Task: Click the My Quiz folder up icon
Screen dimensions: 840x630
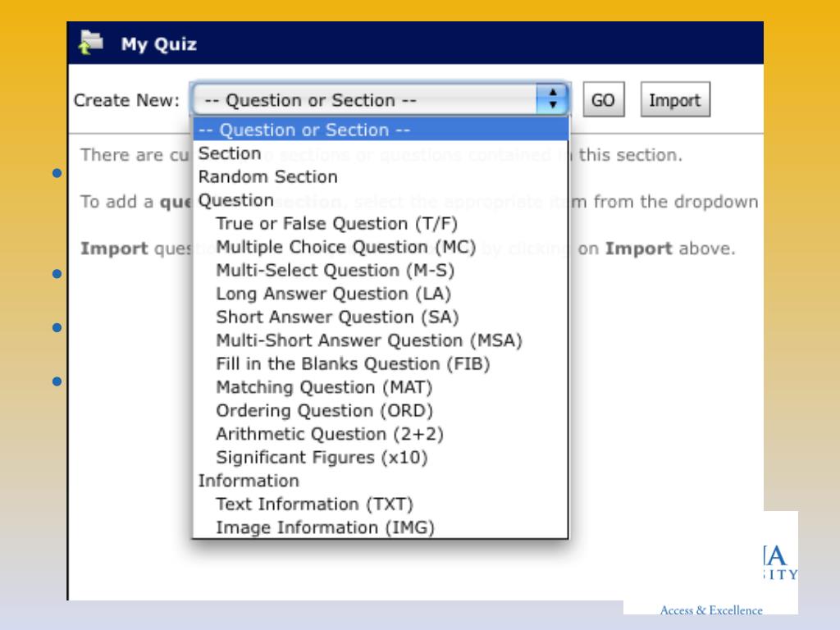Action: point(91,43)
